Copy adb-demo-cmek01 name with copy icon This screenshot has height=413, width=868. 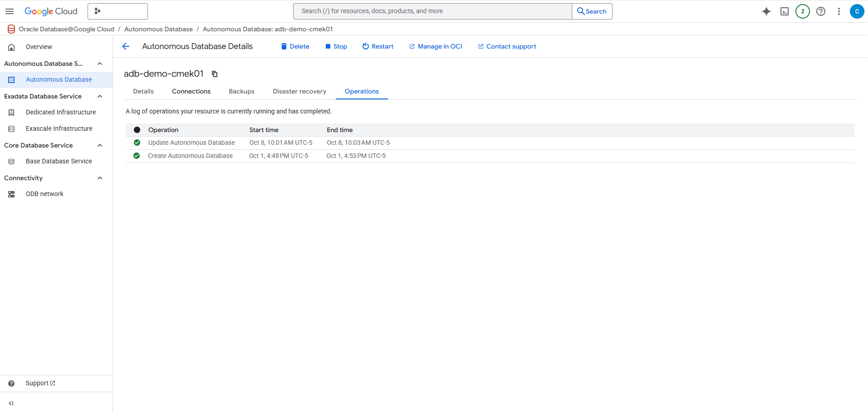[x=214, y=74]
